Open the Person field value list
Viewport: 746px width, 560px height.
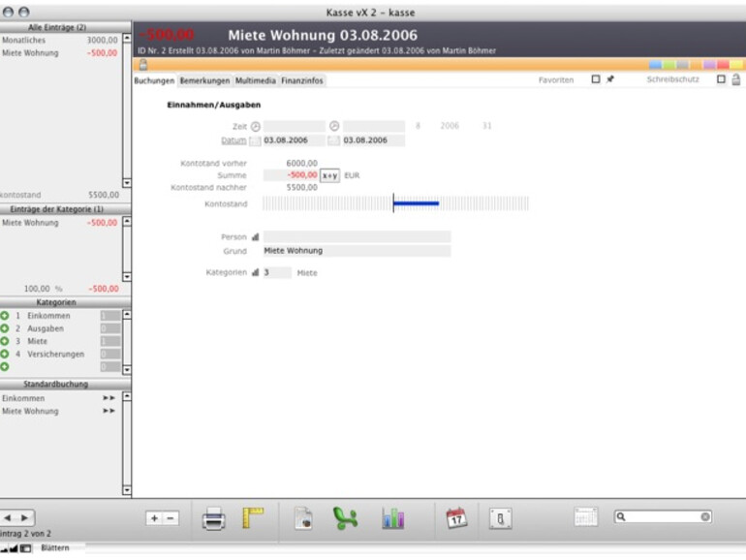256,236
